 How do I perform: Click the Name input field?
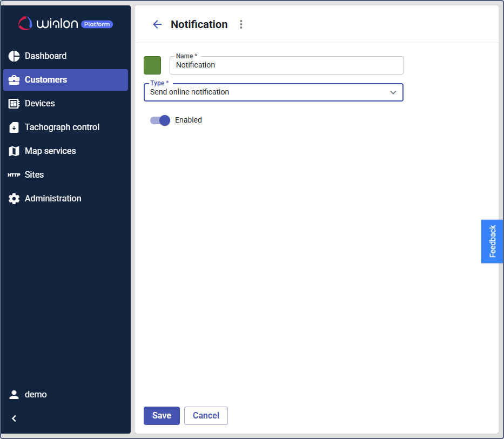coord(286,65)
